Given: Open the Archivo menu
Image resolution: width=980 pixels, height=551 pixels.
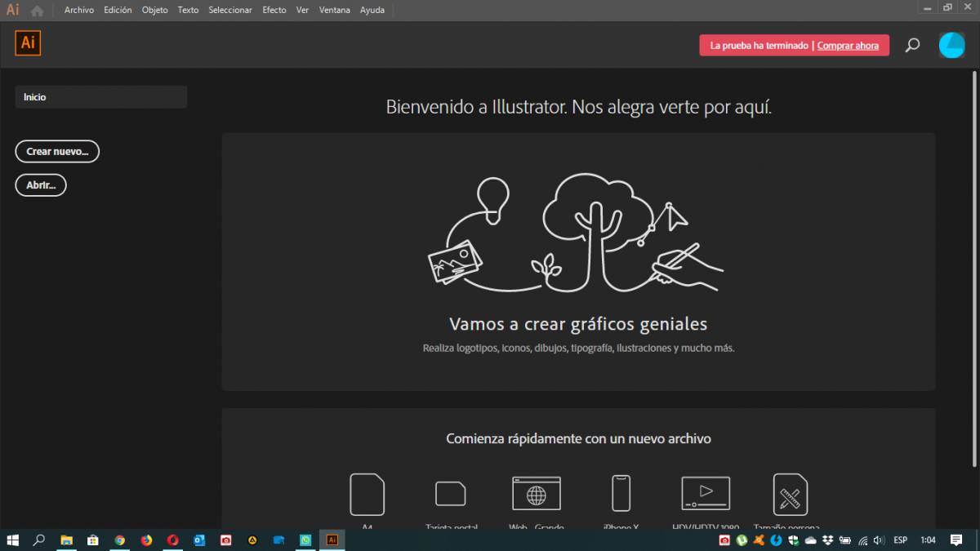Looking at the screenshot, I should tap(79, 11).
